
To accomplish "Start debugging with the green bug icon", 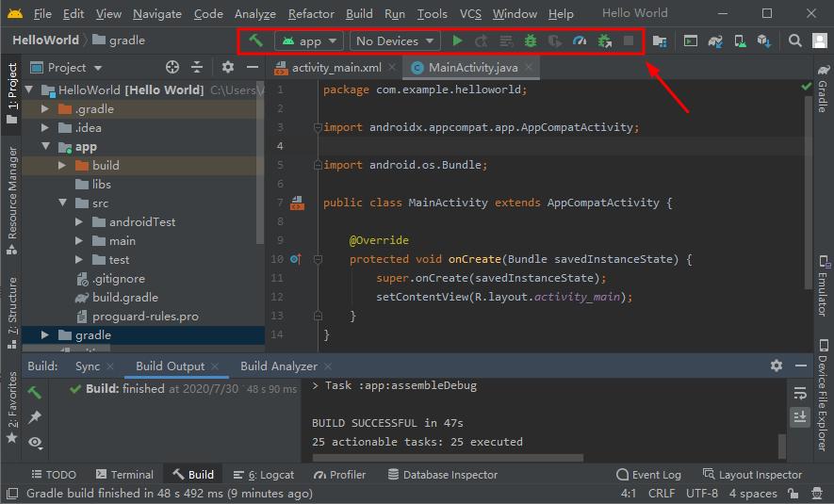I will pyautogui.click(x=531, y=41).
